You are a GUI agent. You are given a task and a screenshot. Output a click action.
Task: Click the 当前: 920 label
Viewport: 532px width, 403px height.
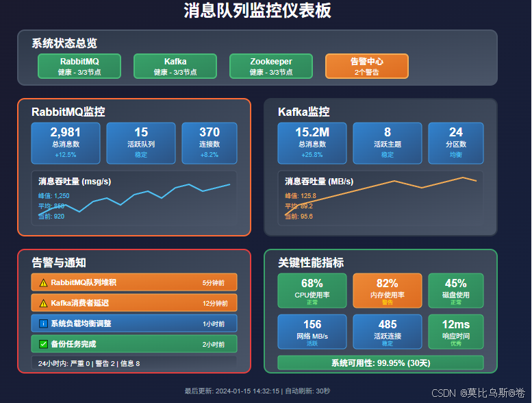coord(51,217)
